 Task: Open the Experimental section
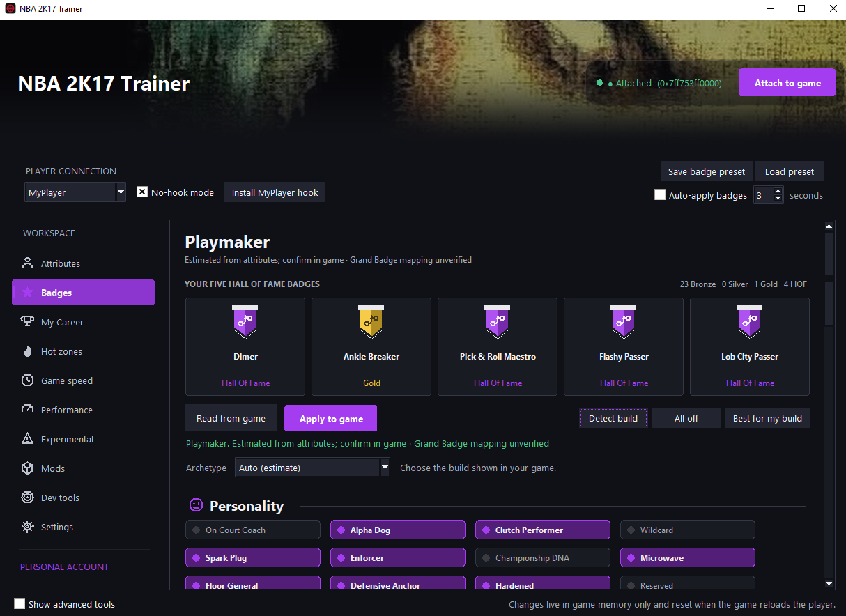(x=83, y=439)
